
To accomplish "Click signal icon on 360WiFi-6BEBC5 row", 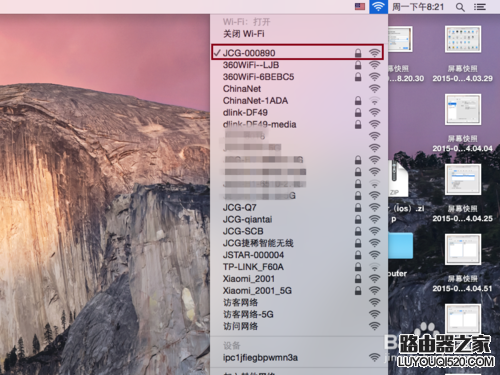I will [375, 77].
